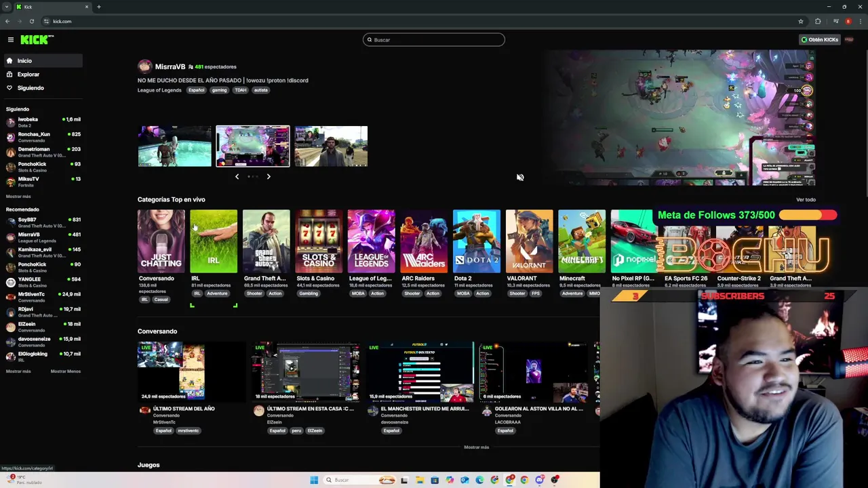The image size is (868, 488).
Task: Open the VALORANT category card
Action: 529,241
